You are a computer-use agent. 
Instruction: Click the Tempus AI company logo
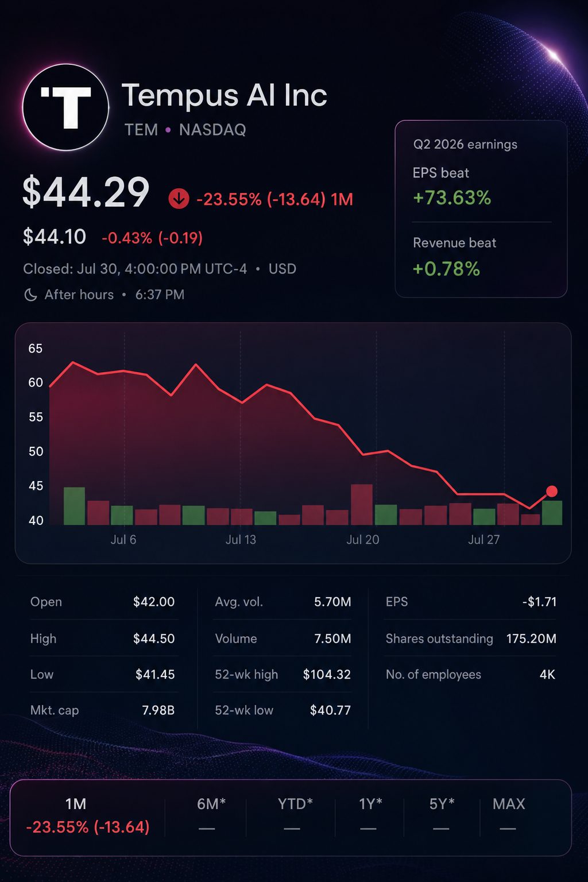[x=65, y=107]
